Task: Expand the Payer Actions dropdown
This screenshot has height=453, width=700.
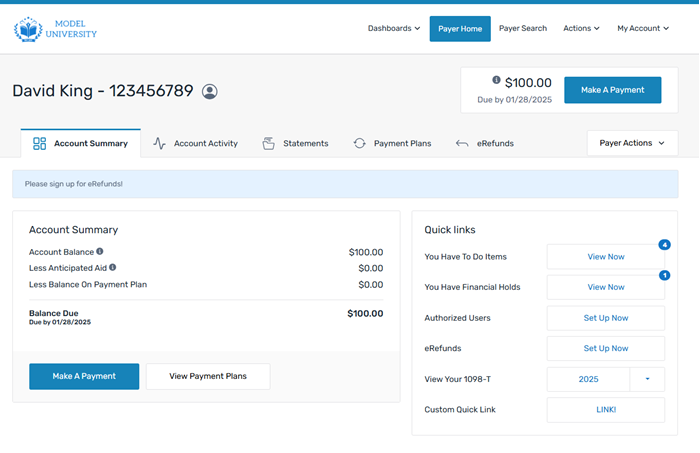Action: click(x=632, y=143)
